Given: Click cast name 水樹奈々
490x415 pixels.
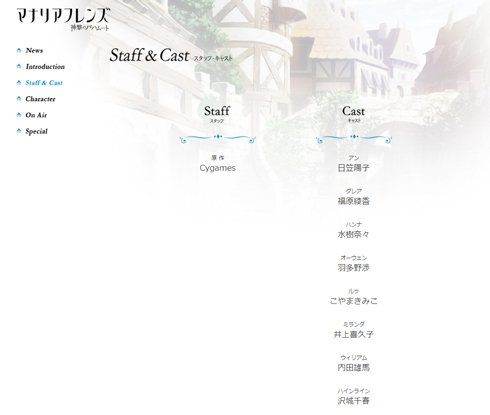Looking at the screenshot, I should [x=353, y=234].
